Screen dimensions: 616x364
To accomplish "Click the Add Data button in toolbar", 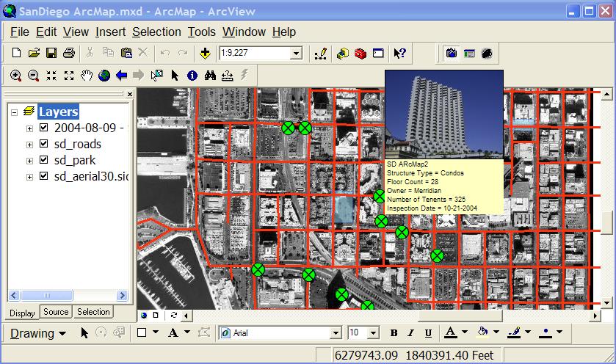I will 205,53.
